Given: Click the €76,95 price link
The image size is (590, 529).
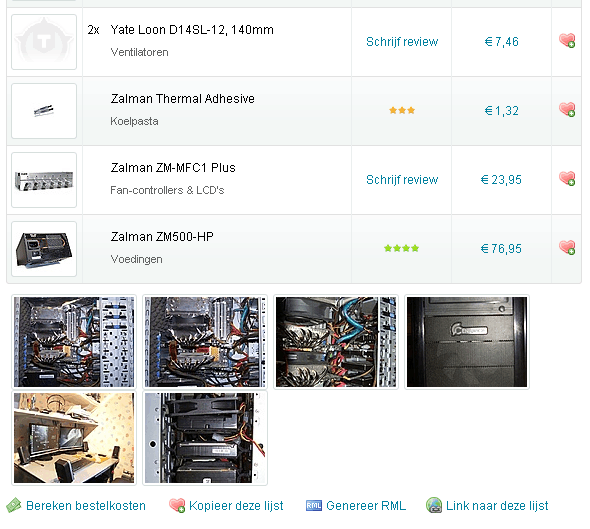Looking at the screenshot, I should tap(501, 249).
